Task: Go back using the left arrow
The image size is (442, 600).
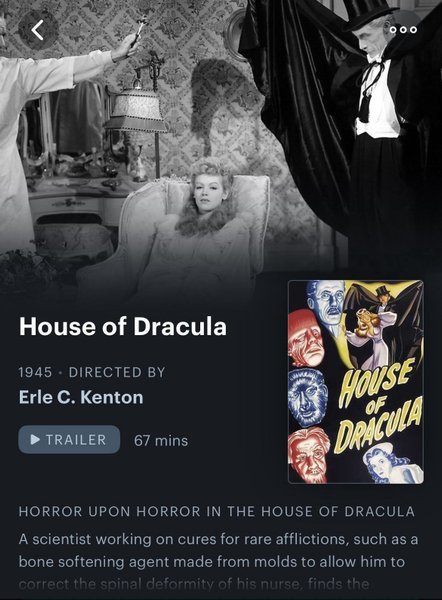Action: coord(38,30)
